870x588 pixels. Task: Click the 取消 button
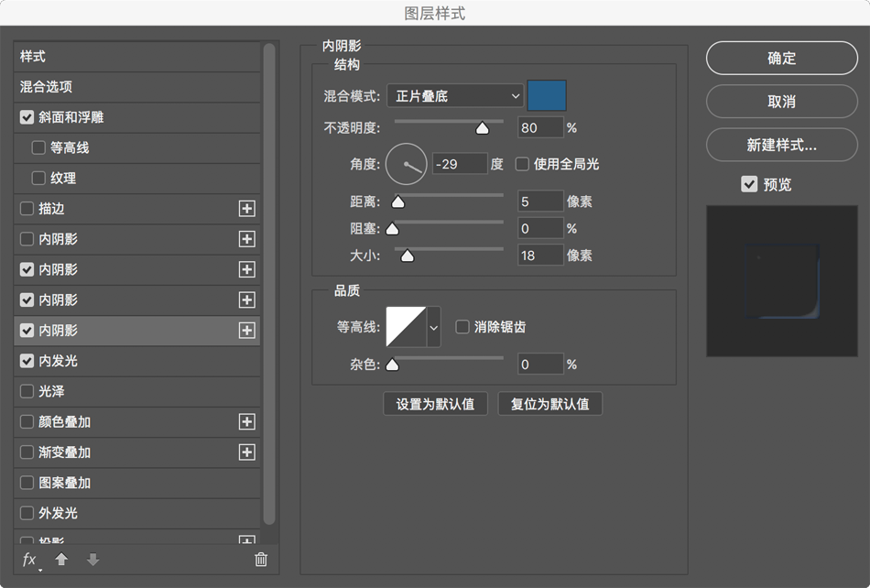tap(782, 101)
